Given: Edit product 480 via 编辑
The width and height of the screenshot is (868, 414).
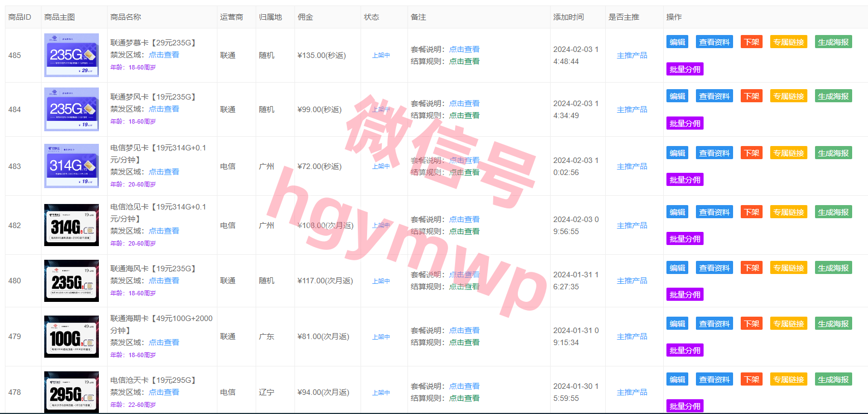Looking at the screenshot, I should click(677, 268).
